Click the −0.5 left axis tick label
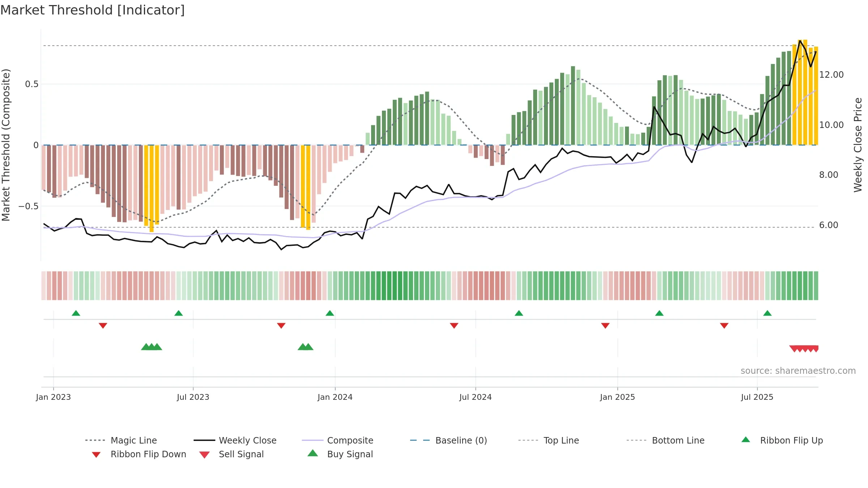The height and width of the screenshot is (488, 868). (29, 206)
